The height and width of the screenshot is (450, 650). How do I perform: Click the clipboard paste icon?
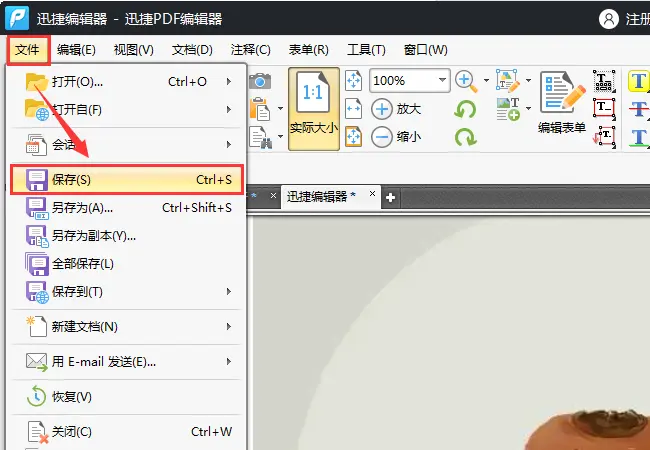(x=260, y=109)
